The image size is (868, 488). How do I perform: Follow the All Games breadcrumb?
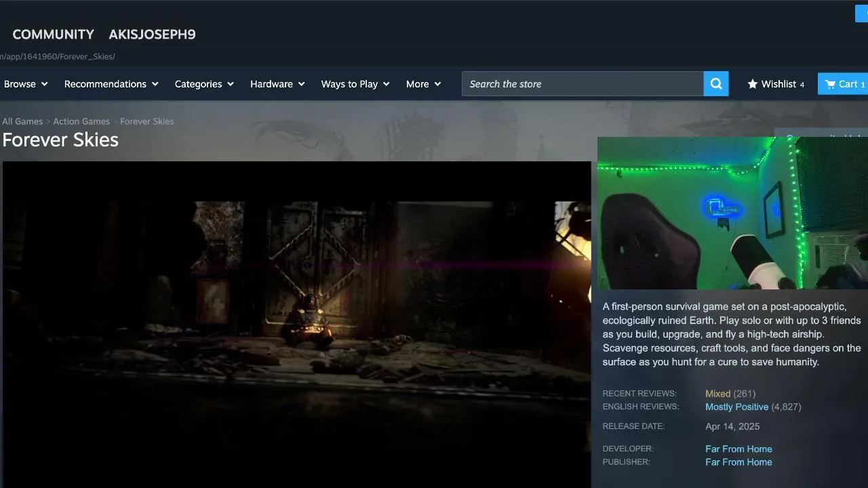pos(22,121)
